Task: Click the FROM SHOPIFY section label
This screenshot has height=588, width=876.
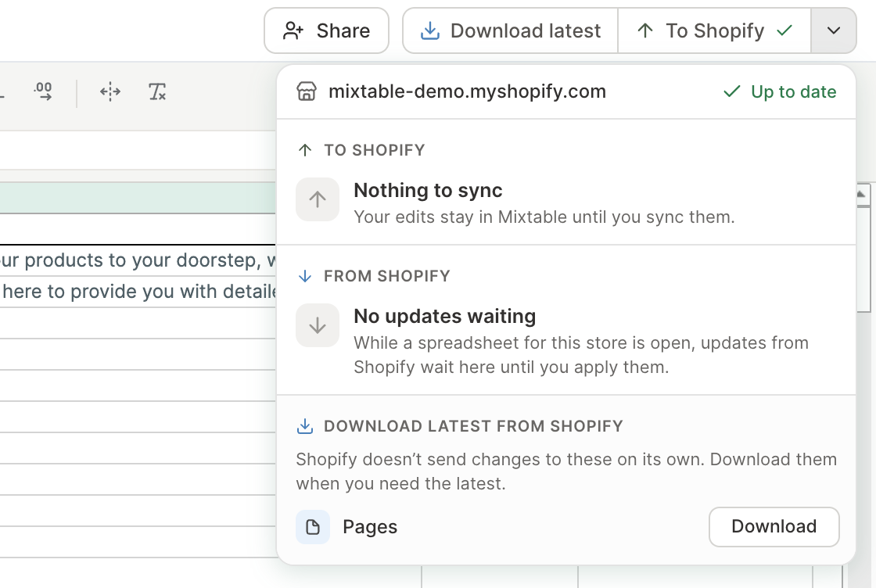Action: point(386,277)
